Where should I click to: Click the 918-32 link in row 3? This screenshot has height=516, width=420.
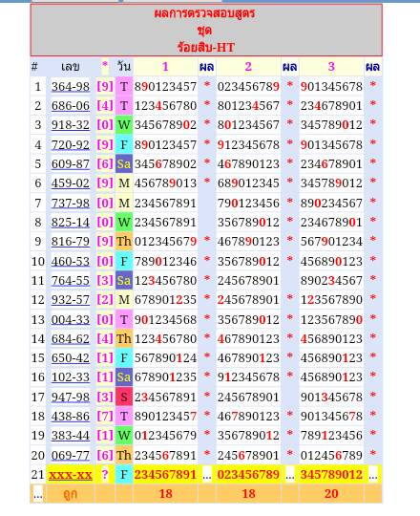point(71,125)
